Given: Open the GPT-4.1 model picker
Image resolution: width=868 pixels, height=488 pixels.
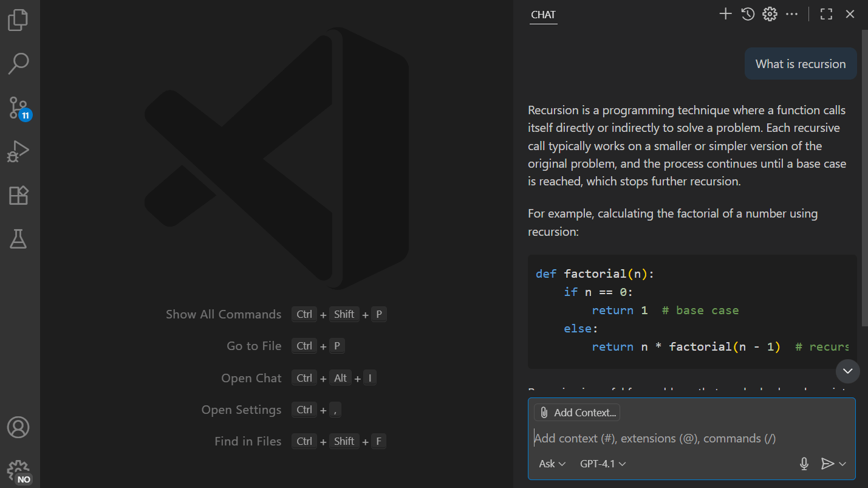Looking at the screenshot, I should pos(602,463).
